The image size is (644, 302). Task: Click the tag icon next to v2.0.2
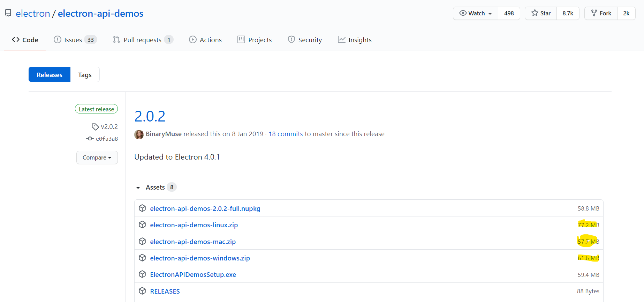(95, 126)
